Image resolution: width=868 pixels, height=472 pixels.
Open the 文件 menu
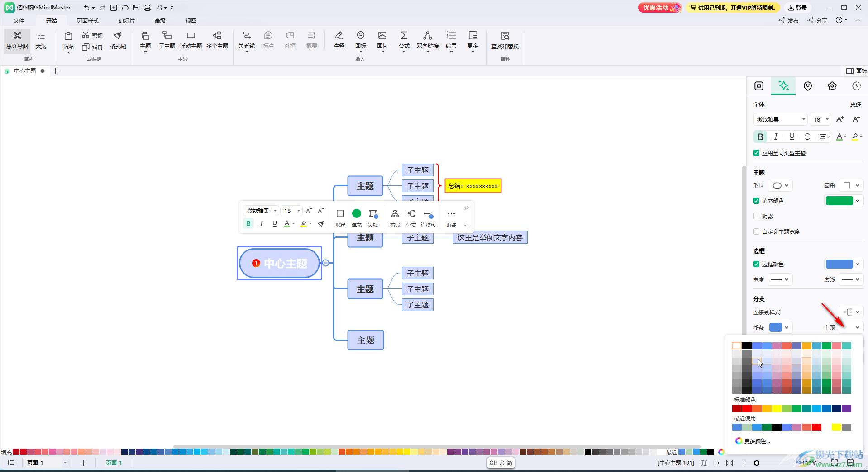(19, 20)
